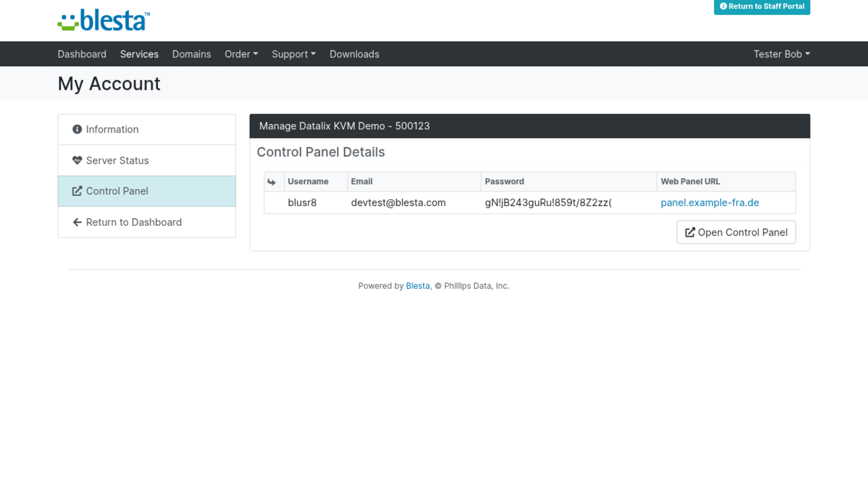Select the Control Panel sidebar tab
Viewport: 868px width, 488px height.
pyautogui.click(x=147, y=191)
